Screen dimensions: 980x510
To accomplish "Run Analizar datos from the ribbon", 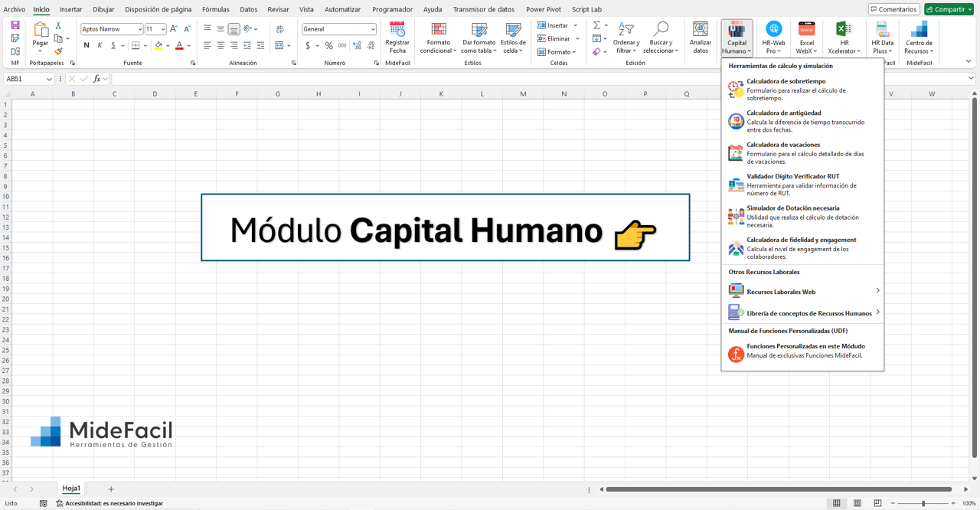I will tap(699, 37).
